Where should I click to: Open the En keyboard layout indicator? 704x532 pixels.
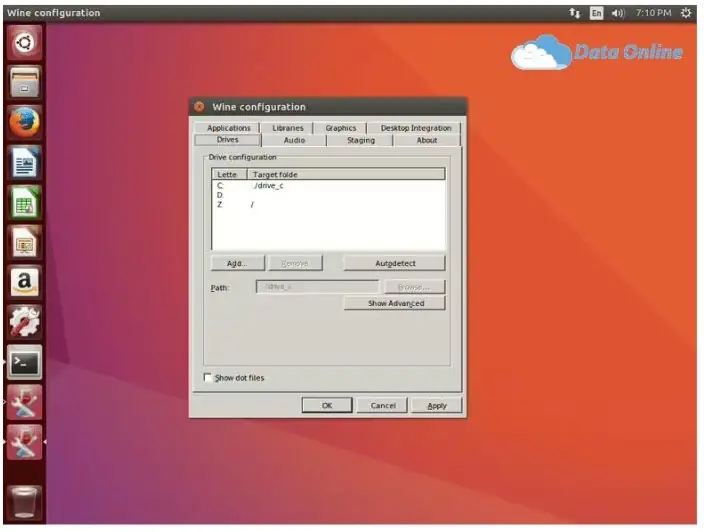coord(596,13)
